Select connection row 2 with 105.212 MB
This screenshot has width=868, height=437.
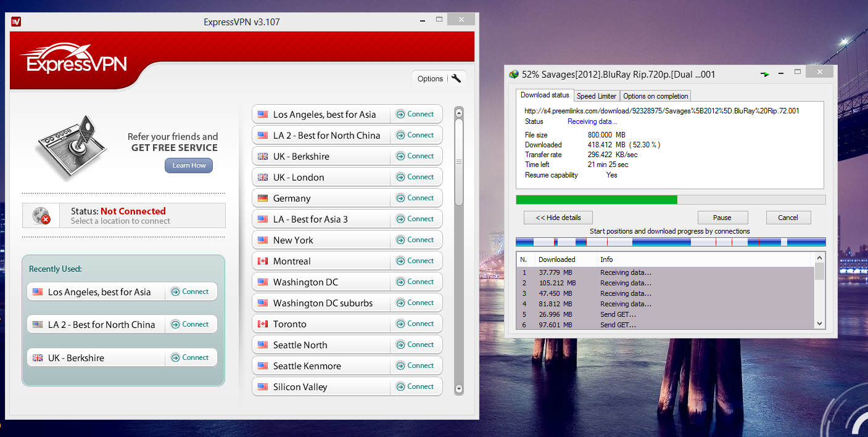(666, 283)
